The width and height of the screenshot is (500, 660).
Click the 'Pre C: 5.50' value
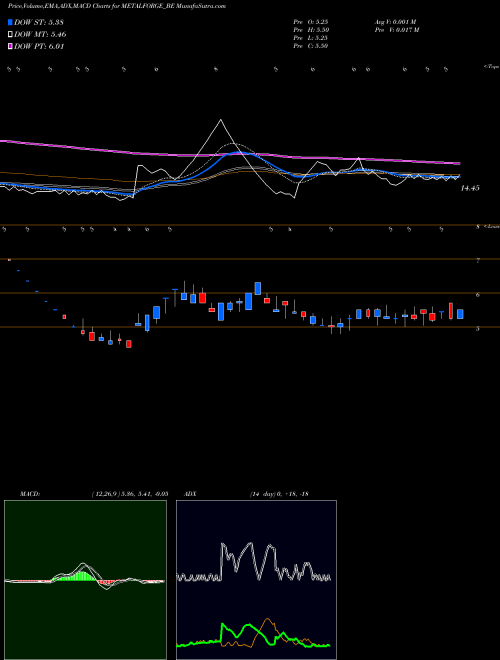(x=311, y=46)
